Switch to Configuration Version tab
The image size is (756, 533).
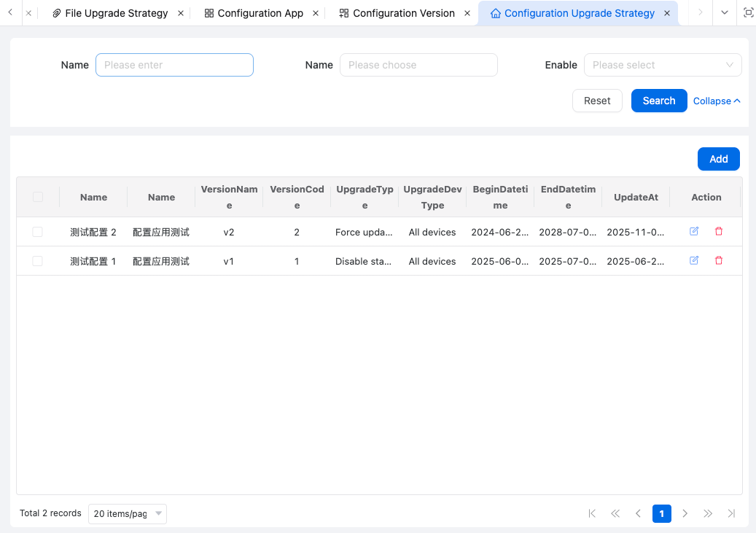click(403, 13)
